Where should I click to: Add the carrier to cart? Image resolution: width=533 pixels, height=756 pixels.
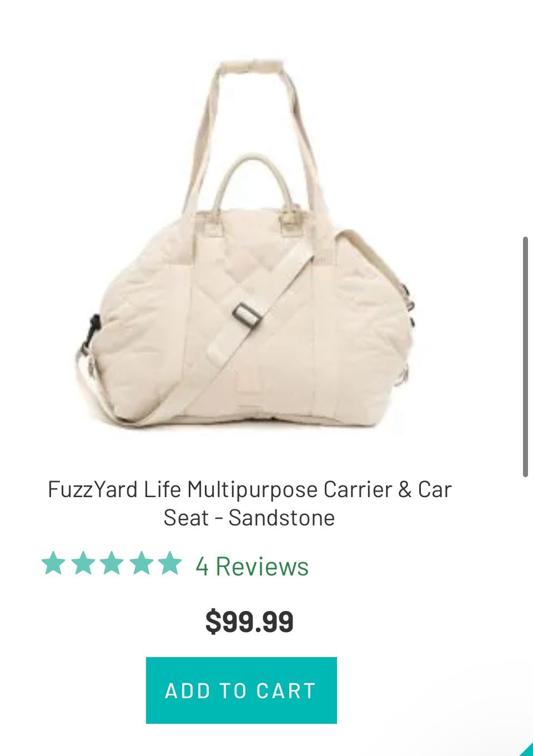[x=242, y=690]
